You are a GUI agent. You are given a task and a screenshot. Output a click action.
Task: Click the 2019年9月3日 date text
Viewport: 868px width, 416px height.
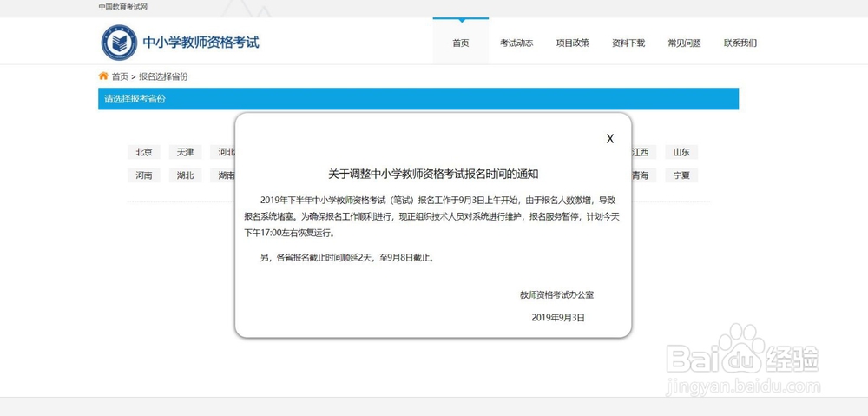(x=558, y=317)
